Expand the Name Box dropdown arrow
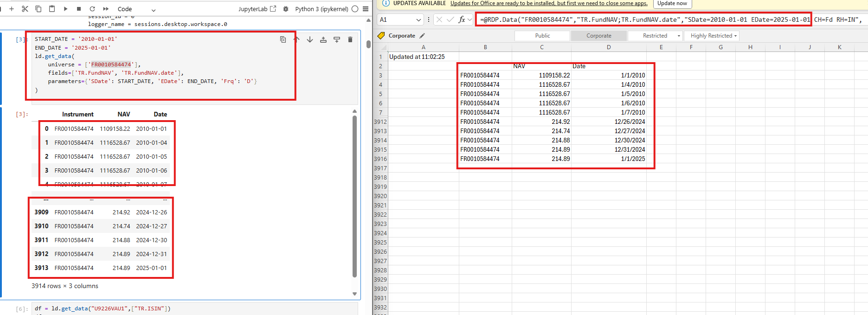868x315 pixels. tap(419, 19)
